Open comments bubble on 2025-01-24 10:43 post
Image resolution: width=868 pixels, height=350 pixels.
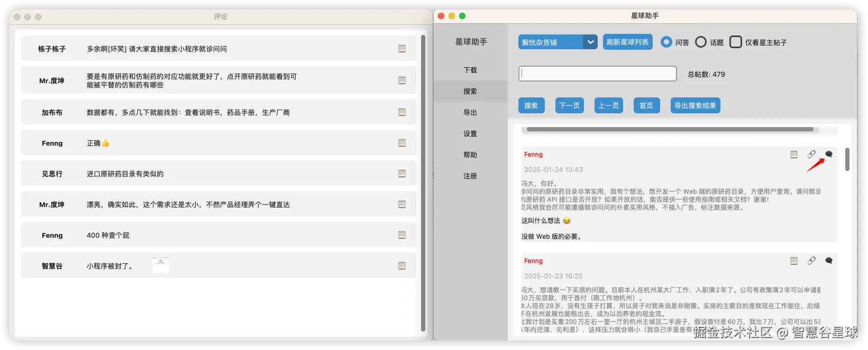(x=829, y=154)
